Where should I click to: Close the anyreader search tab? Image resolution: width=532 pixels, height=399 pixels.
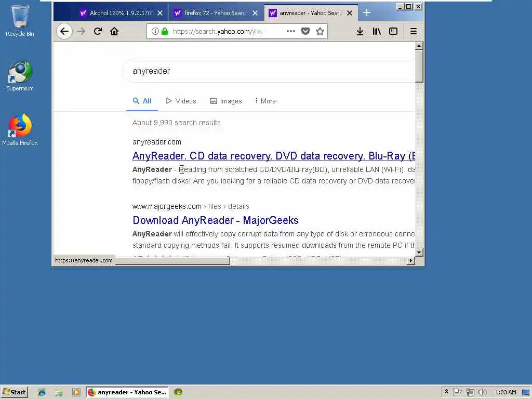click(x=350, y=13)
